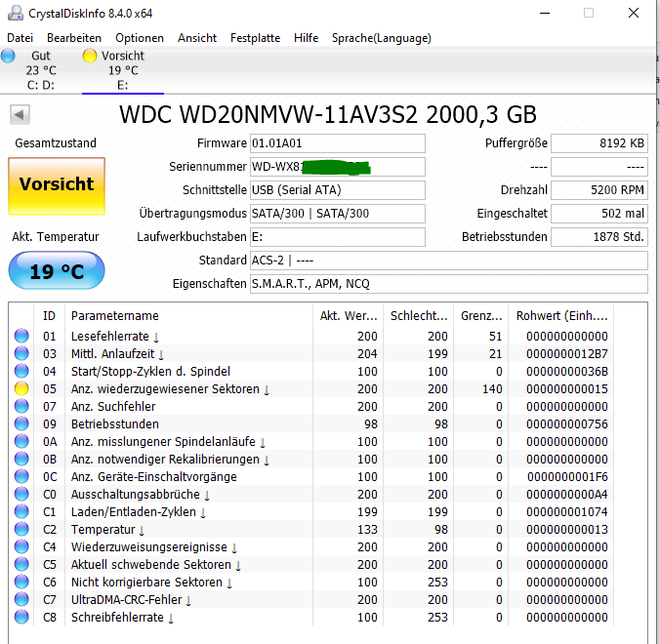
Task: Open the Festplatte menu
Action: 255,38
